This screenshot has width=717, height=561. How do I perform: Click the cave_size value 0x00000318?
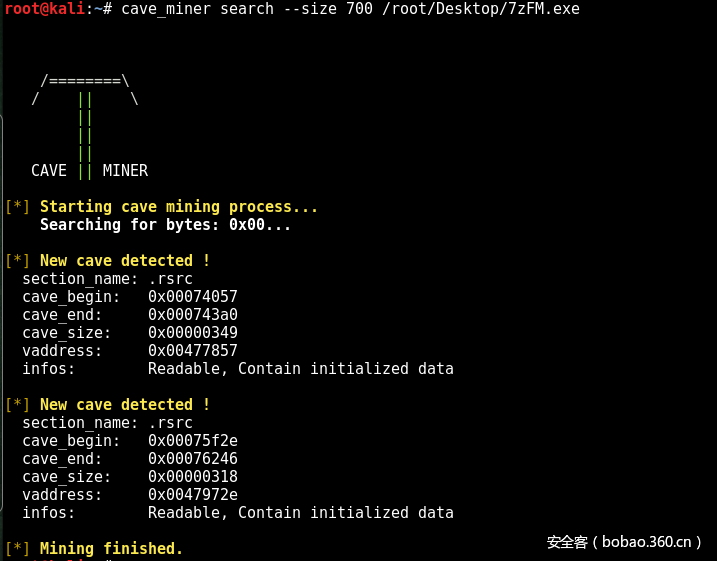coord(192,477)
